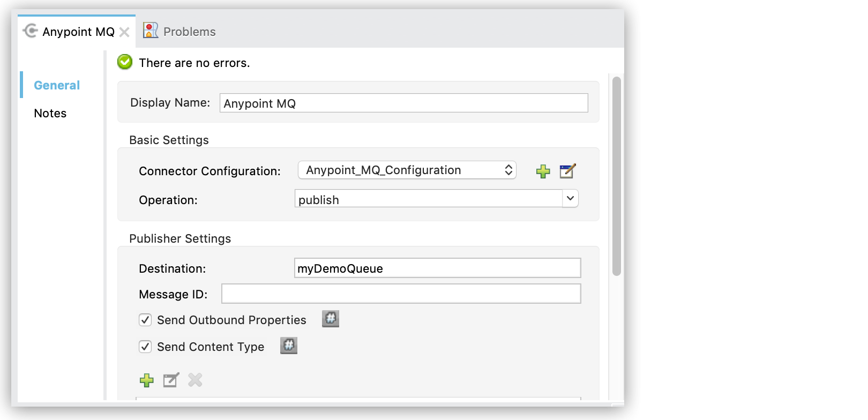Edit the connector configuration with pencil icon
Screen dimensions: 868x420
pos(567,171)
